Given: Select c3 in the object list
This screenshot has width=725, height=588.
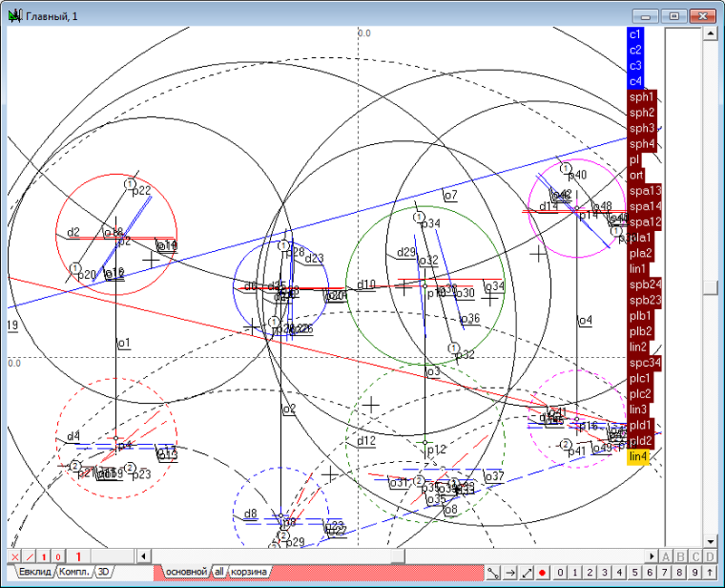Looking at the screenshot, I should tap(635, 65).
